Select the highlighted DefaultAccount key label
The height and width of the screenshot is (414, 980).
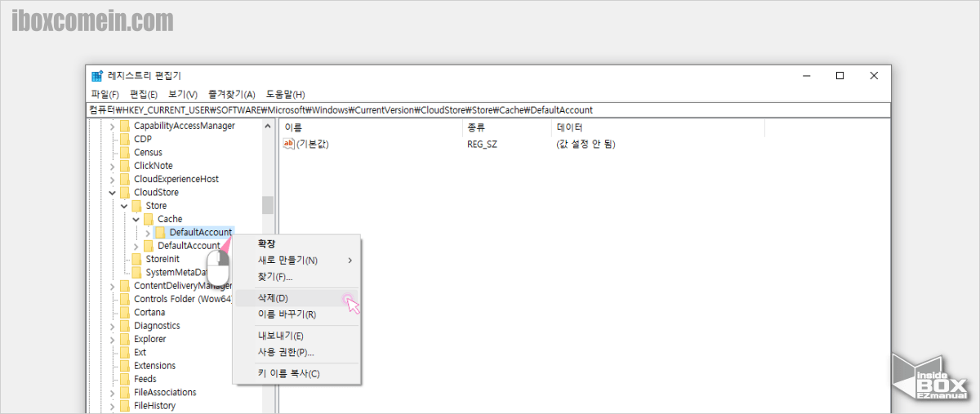pyautogui.click(x=201, y=233)
